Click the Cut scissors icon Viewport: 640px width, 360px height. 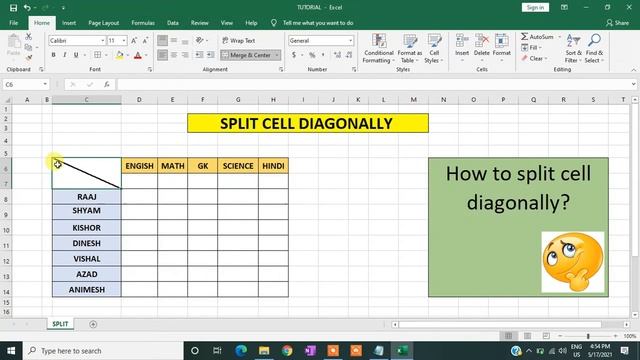click(x=28, y=37)
